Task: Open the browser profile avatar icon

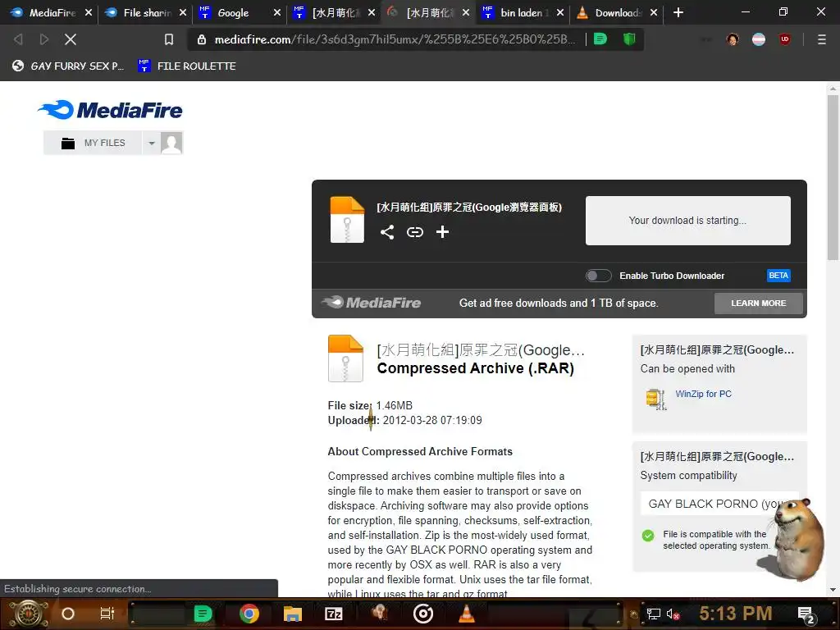Action: (x=733, y=39)
